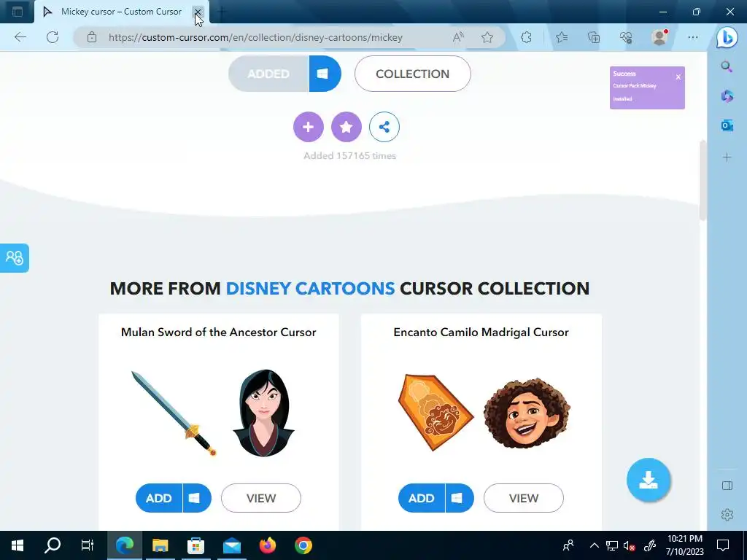Open the Windows Start menu

point(18,545)
